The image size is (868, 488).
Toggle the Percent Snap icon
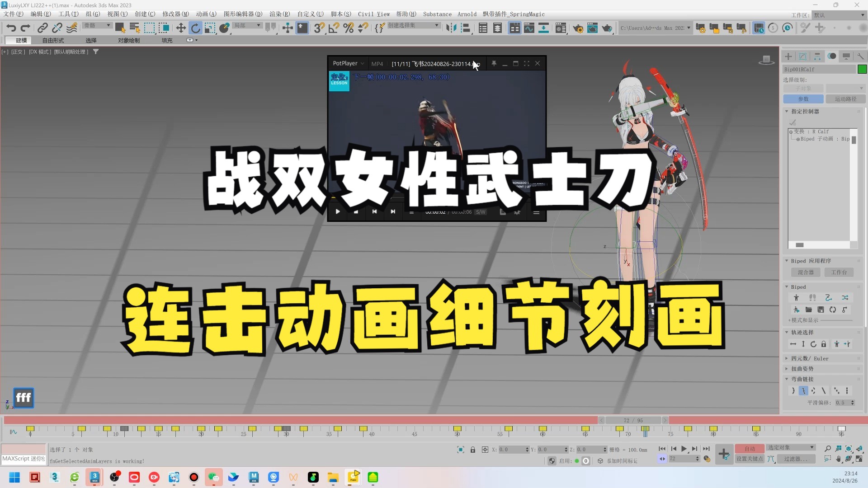[x=348, y=28]
